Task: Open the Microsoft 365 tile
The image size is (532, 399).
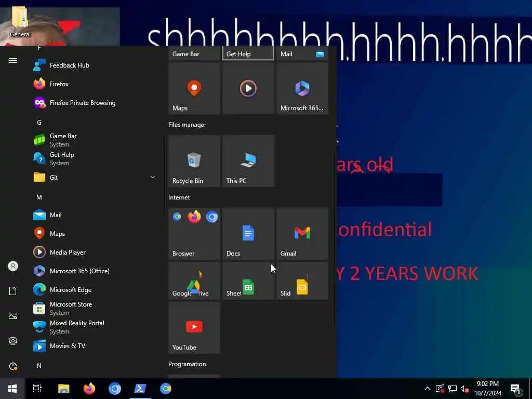Action: coord(302,88)
